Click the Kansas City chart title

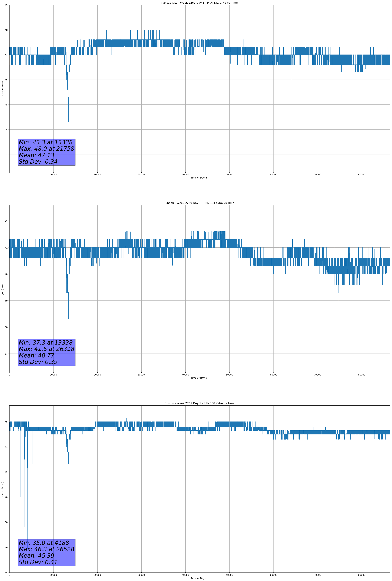click(x=199, y=3)
